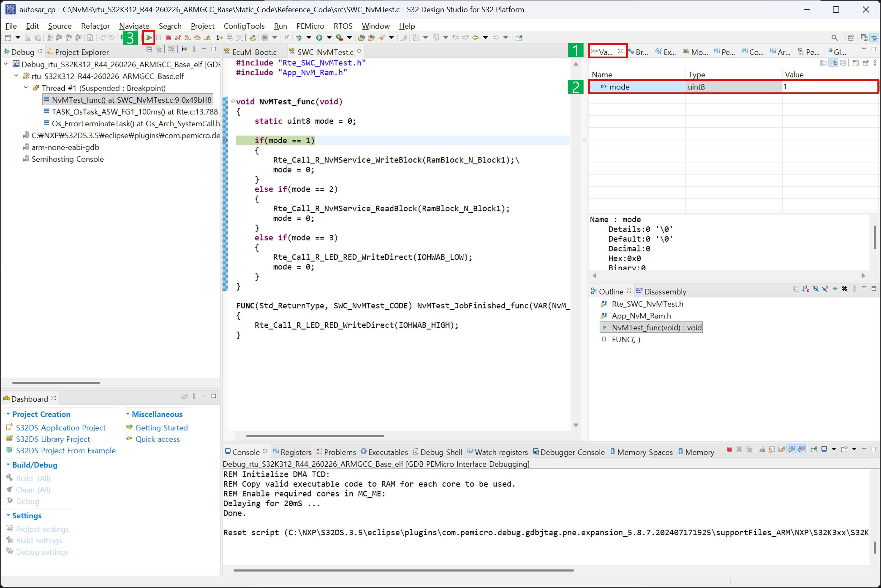Open Debug view three-dot menu
Viewport: 881px width, 588px height.
pos(194,49)
